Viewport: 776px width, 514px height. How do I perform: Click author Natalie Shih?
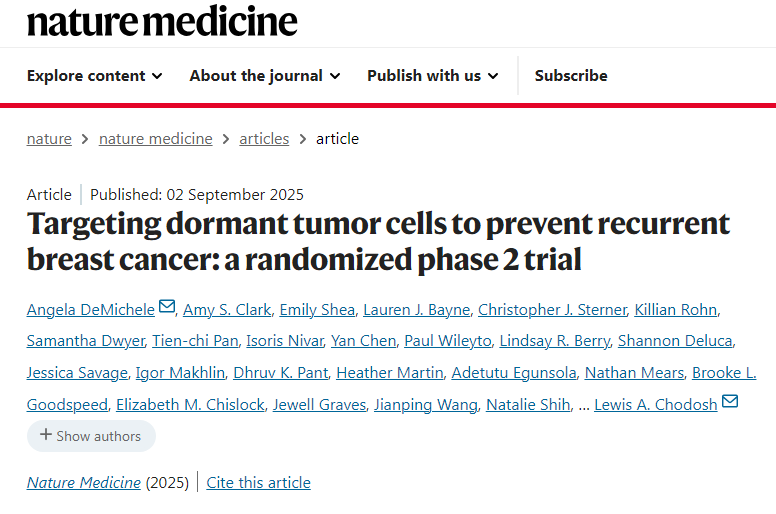528,405
